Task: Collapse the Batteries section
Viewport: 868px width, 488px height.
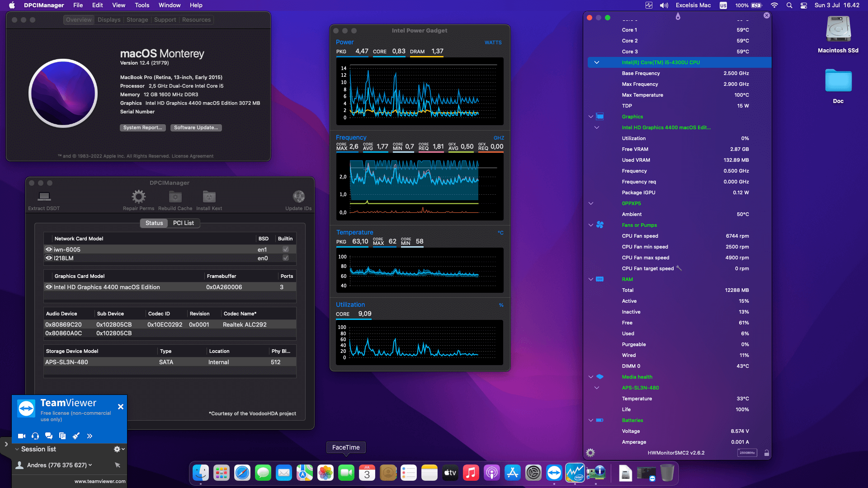Action: 590,420
